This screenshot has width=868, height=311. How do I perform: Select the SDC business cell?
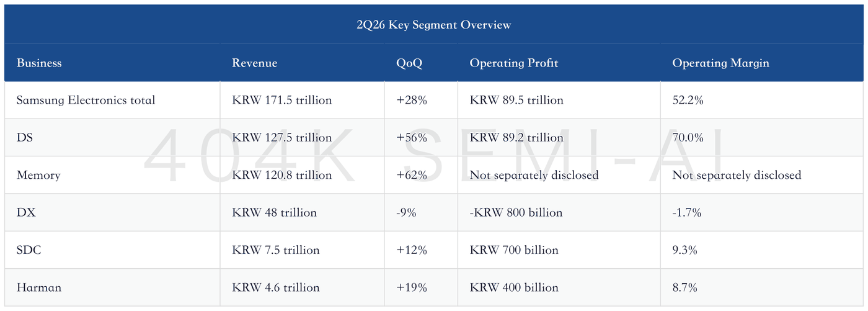pos(29,250)
